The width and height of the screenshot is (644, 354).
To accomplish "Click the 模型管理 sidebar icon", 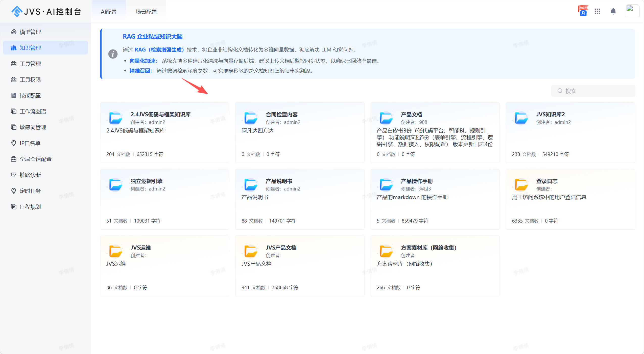I will [14, 32].
